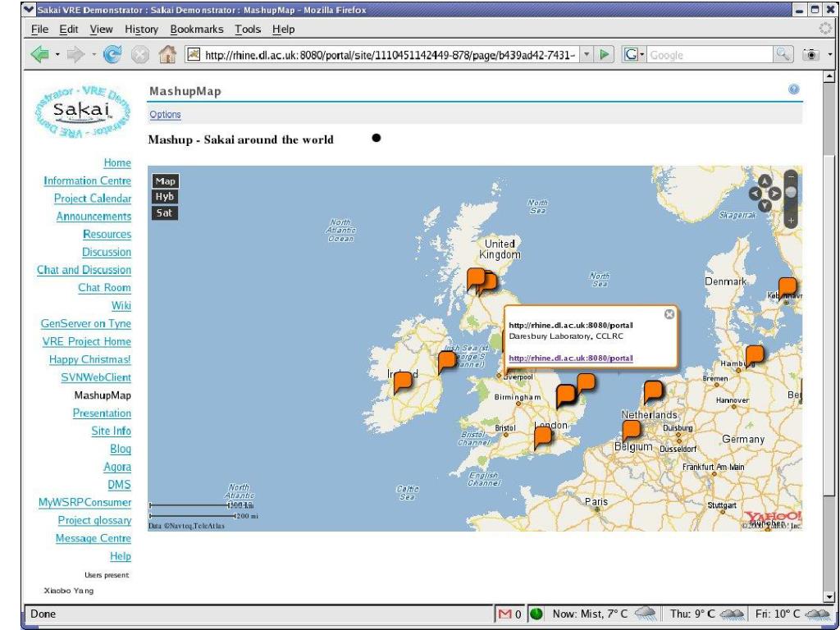This screenshot has width=840, height=630.
Task: Click the Sakai VRE Demonstrator logo
Action: pos(83,113)
